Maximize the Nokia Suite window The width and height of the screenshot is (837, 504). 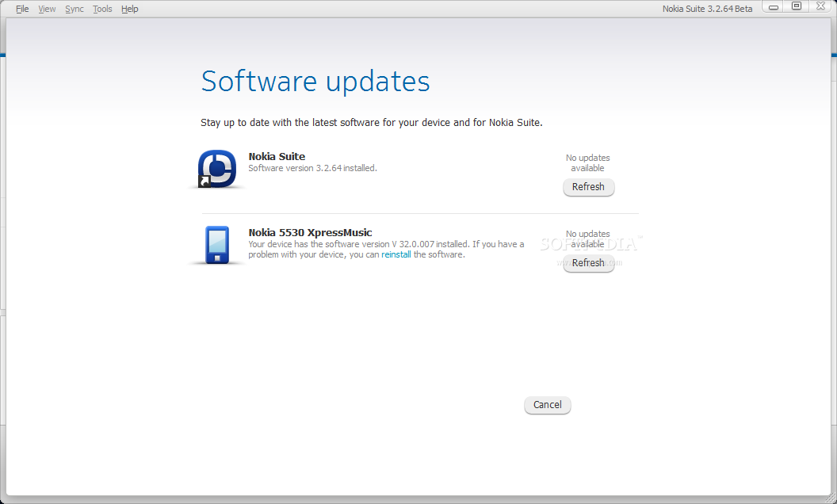click(797, 6)
